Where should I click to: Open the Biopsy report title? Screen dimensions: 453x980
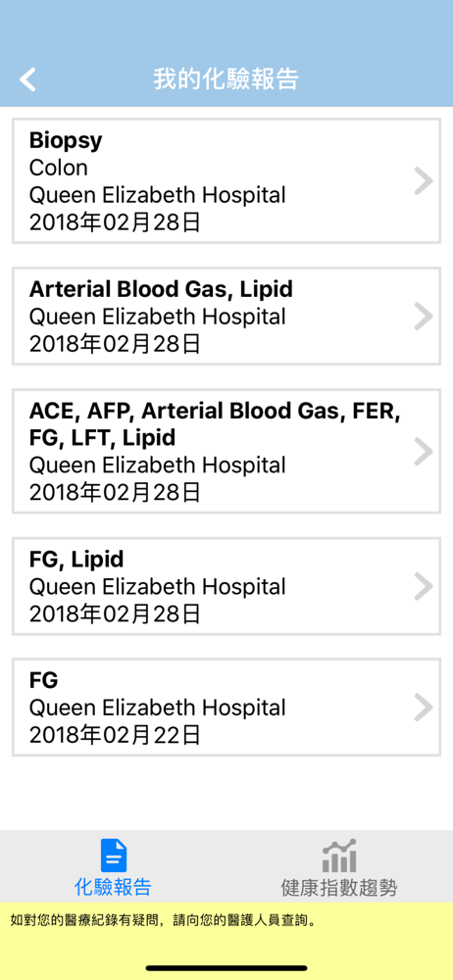(66, 141)
